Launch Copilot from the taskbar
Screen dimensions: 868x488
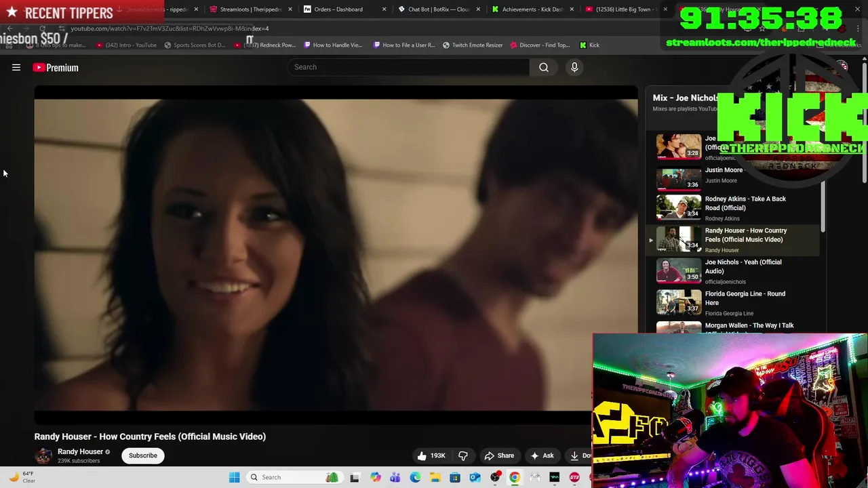[x=375, y=477]
